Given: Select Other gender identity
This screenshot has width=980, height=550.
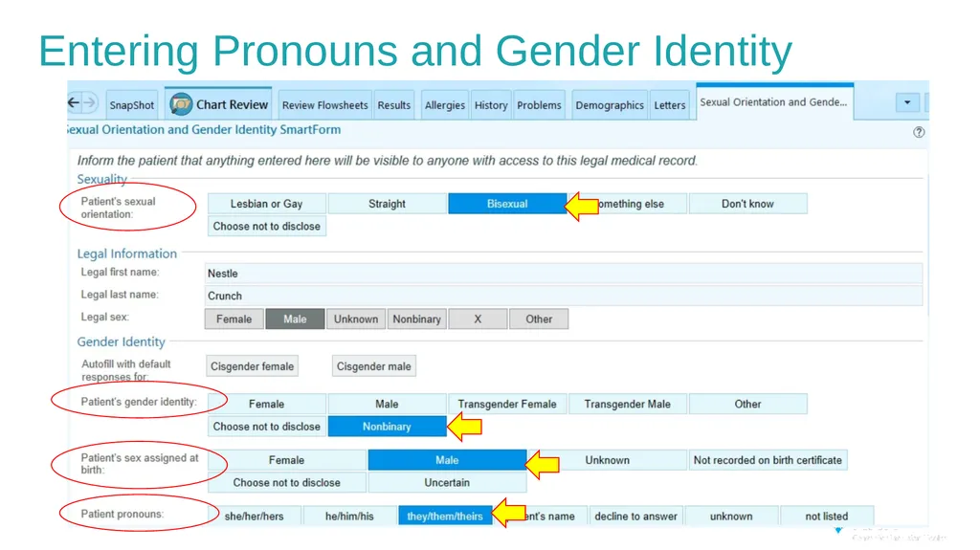Looking at the screenshot, I should pos(747,404).
